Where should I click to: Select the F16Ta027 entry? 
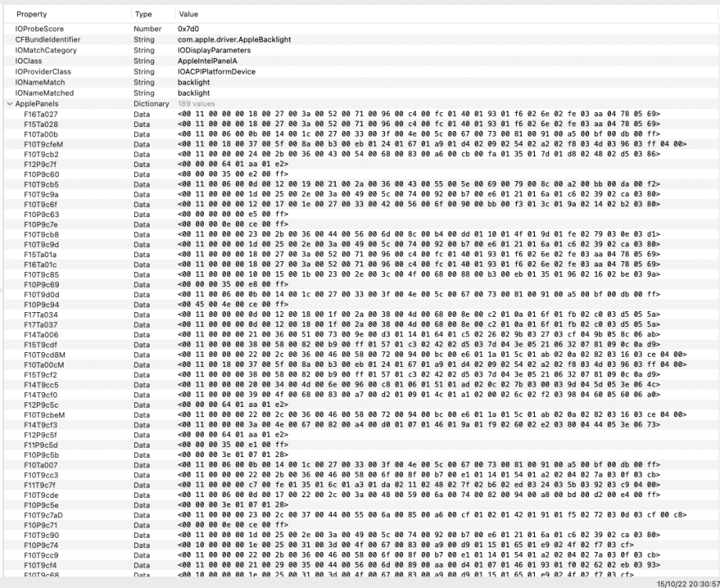coord(41,114)
